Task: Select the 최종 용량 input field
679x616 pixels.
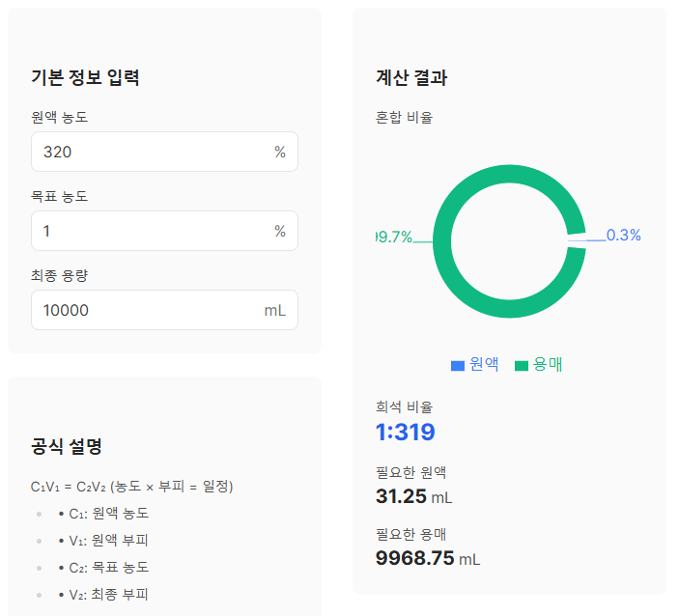Action: click(x=145, y=310)
